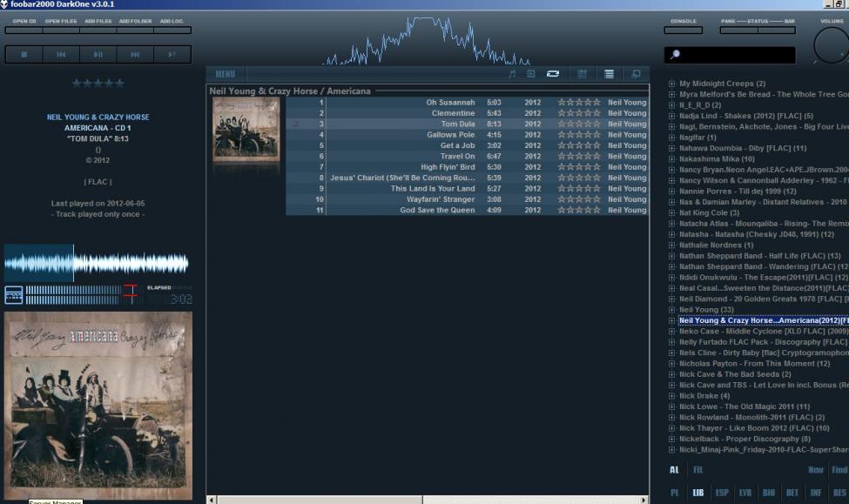Switch to grid view layout icon
Viewport: 849px width, 504px height.
click(x=582, y=74)
